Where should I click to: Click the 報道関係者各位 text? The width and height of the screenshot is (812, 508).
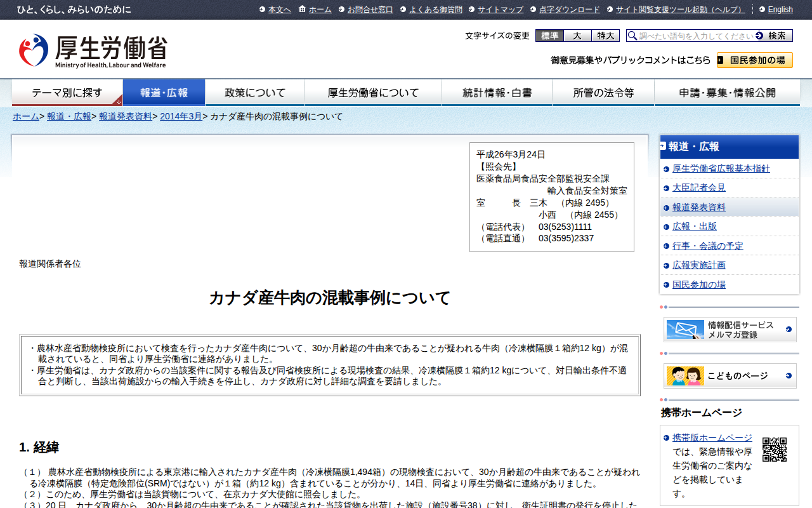point(50,264)
